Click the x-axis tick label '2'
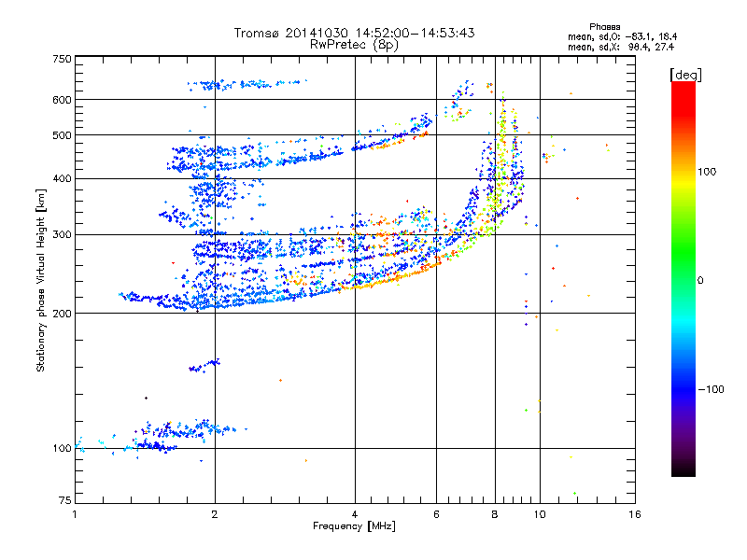 pyautogui.click(x=215, y=514)
